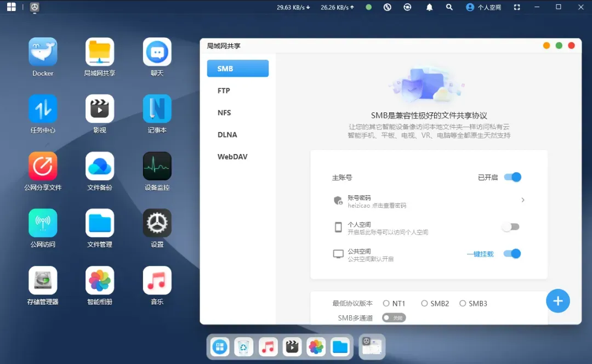Click the search magnifier in top bar
592x364 pixels.
click(449, 8)
